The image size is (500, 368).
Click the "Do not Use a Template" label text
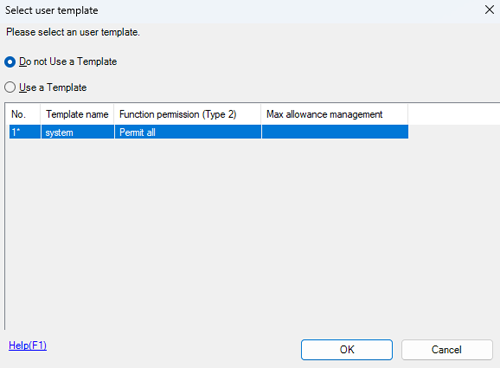click(x=68, y=62)
